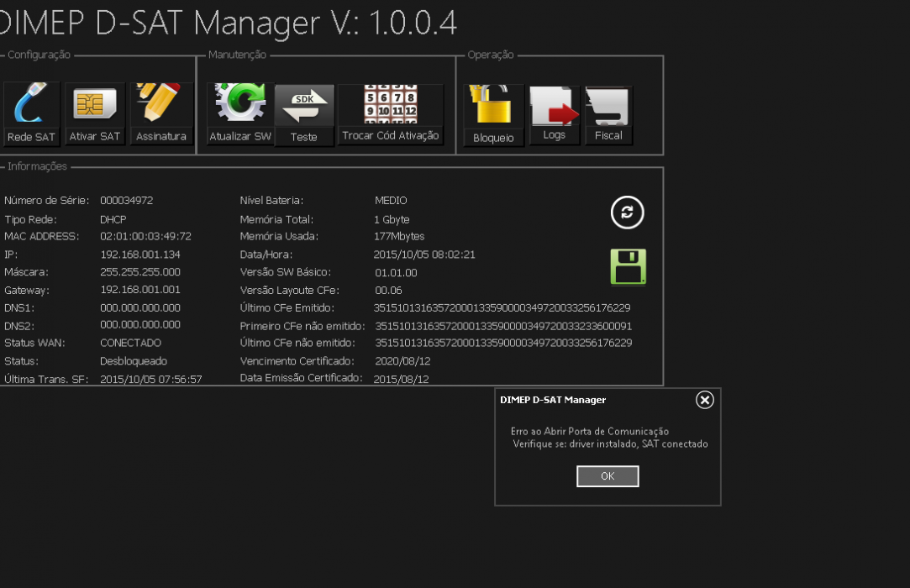Run the Teste SDK function

(x=304, y=114)
